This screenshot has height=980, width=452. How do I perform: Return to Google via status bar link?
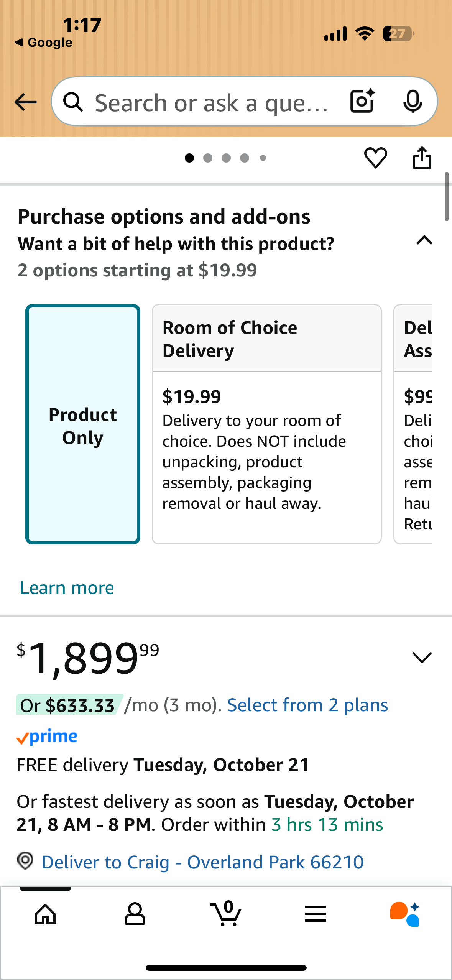[44, 43]
